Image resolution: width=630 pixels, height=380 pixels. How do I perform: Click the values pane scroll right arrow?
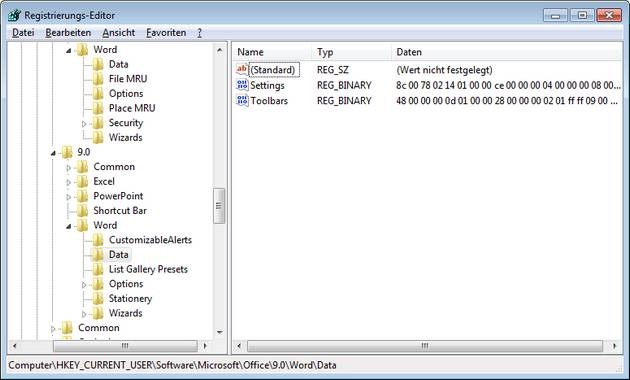pos(614,345)
